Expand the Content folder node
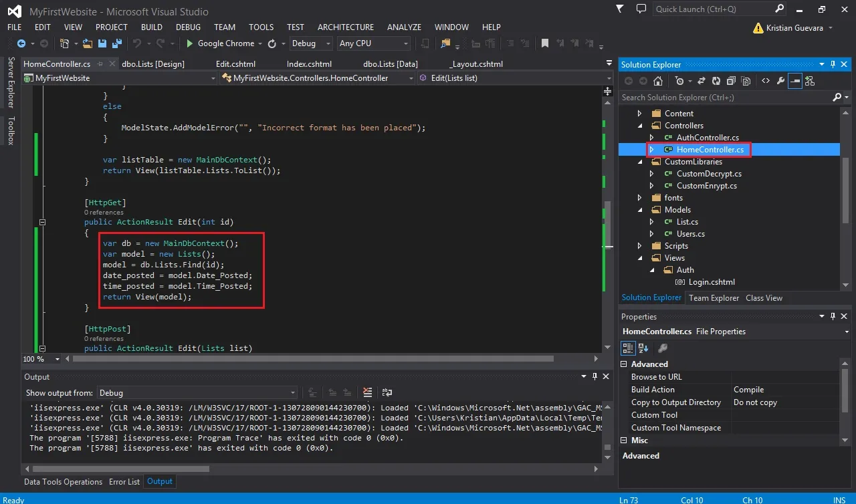The image size is (856, 504). pyautogui.click(x=640, y=114)
